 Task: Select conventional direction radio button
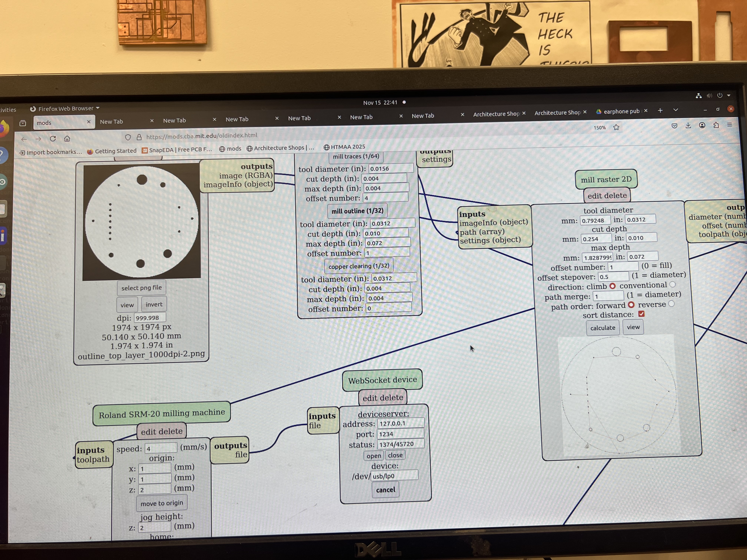tap(672, 285)
